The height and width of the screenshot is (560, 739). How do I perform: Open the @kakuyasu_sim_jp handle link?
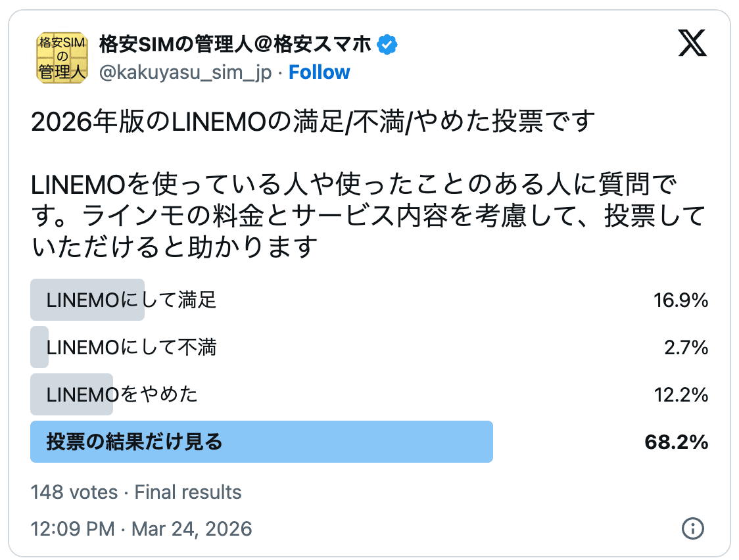(x=183, y=72)
